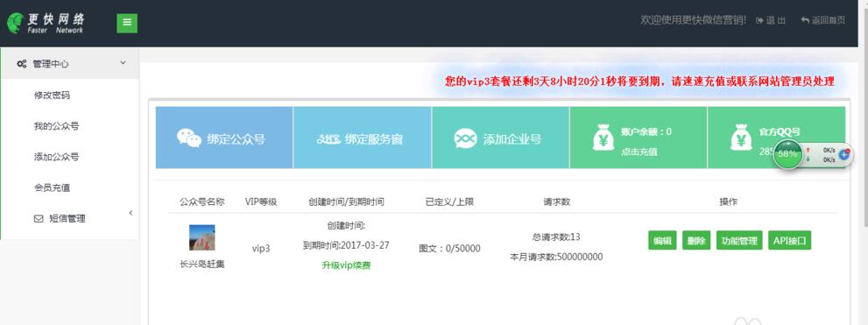Click the return arrow icon beside 返回首页
868x325 pixels.
tap(805, 20)
